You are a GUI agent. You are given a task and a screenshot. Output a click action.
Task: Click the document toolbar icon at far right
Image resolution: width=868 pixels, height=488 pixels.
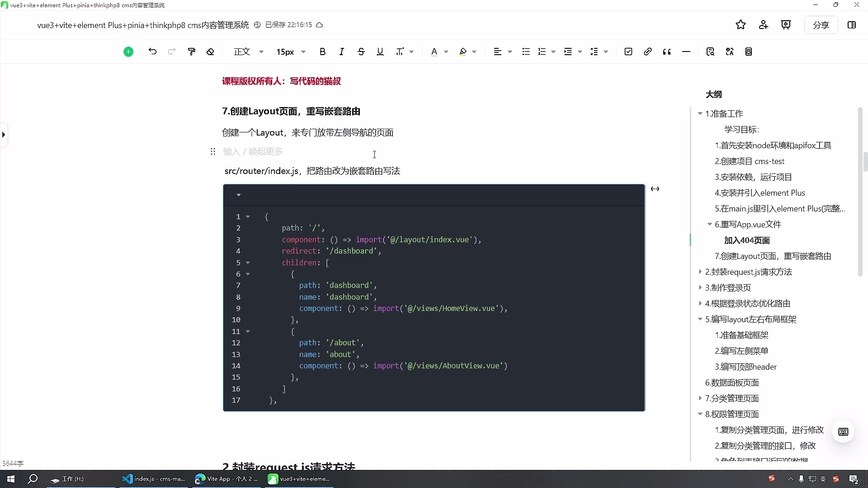click(749, 52)
